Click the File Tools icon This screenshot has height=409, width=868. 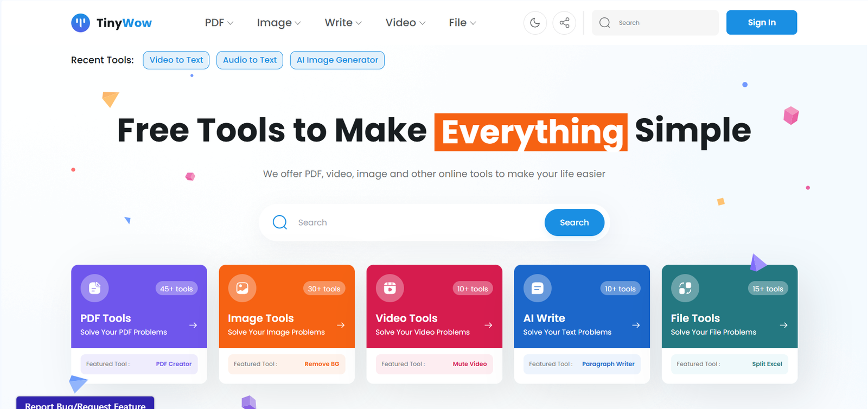coord(685,288)
